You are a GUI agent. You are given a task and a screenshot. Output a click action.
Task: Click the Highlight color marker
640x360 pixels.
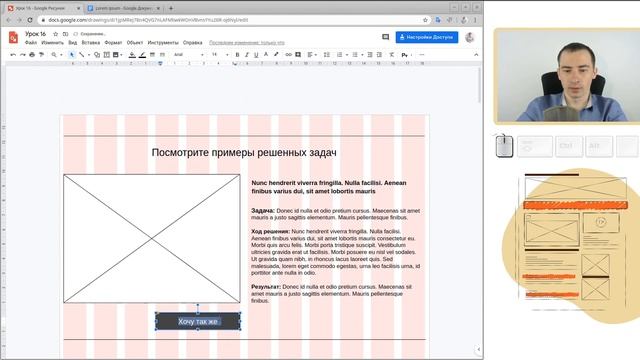tap(276, 55)
